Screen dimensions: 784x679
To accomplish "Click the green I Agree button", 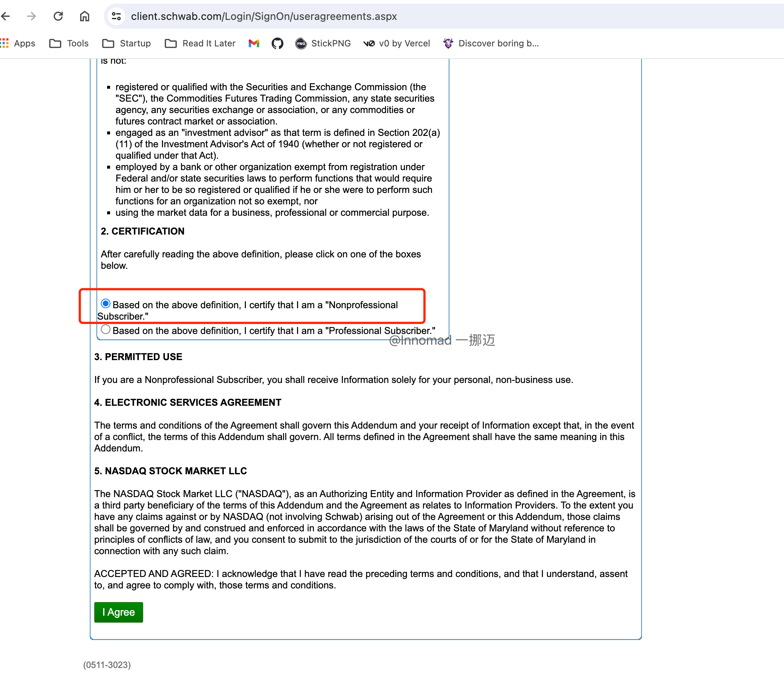I will pyautogui.click(x=119, y=612).
